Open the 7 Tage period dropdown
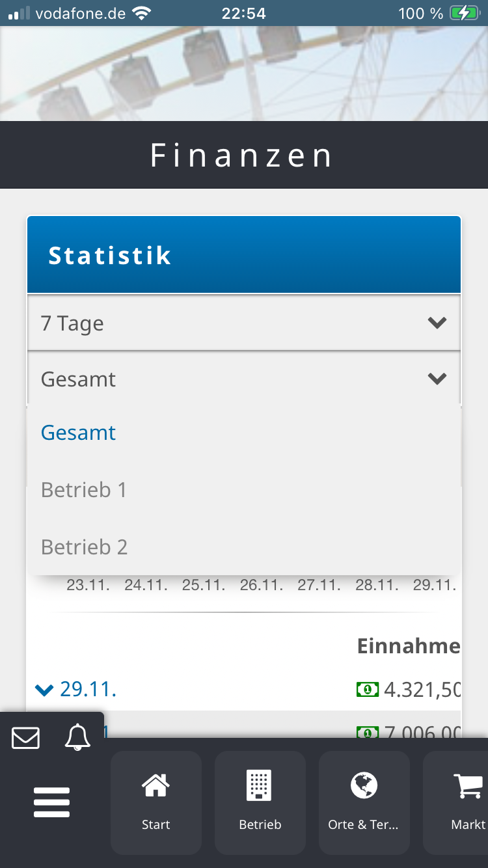Viewport: 488px width, 868px height. coord(244,323)
